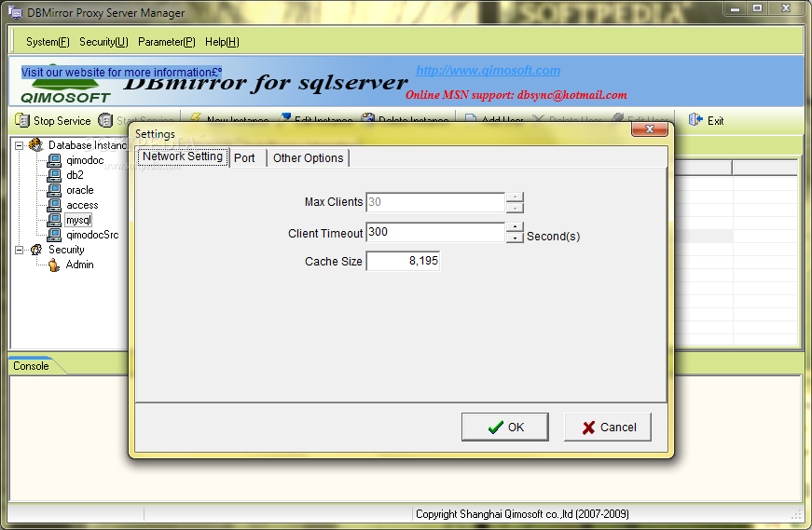Decrease the Max Clients spinner value
812x530 pixels.
[515, 208]
